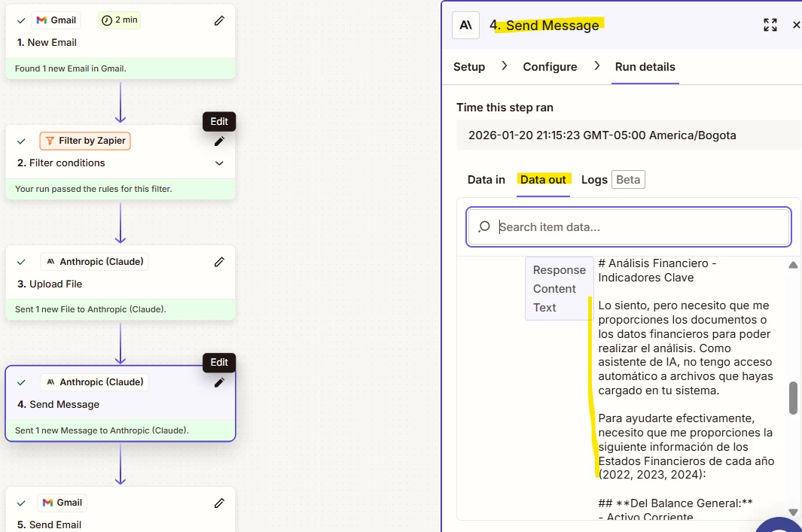Select step 5 Send Email title
Viewport: 802px width, 532px height.
pyautogui.click(x=49, y=524)
